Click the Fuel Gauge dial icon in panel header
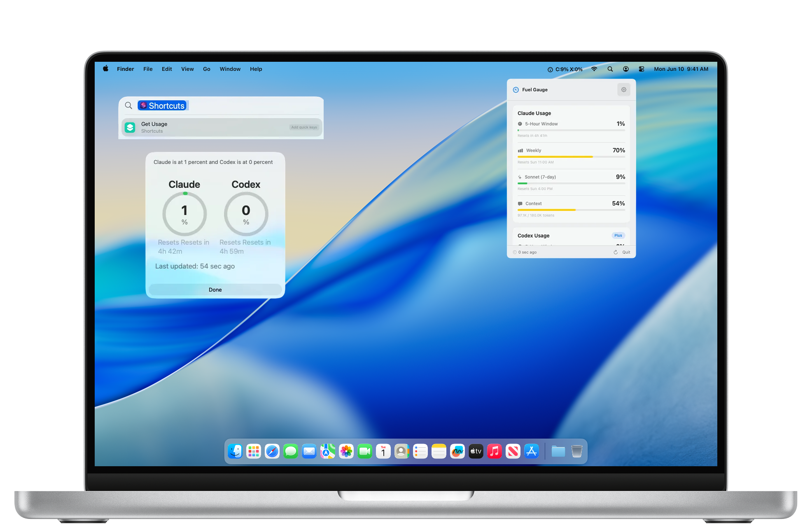 (516, 89)
